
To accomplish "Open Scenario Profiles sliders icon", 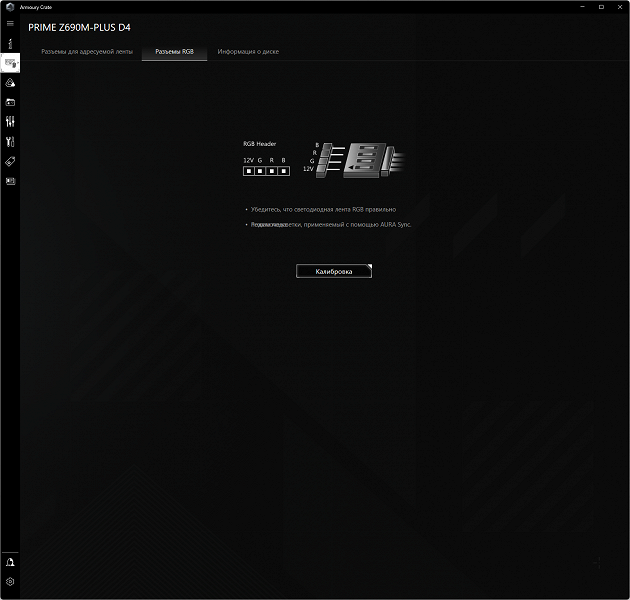I will tap(10, 122).
